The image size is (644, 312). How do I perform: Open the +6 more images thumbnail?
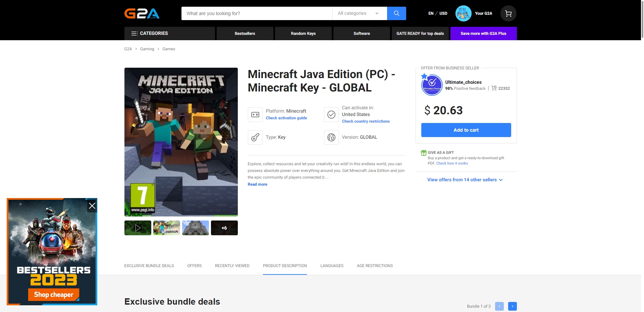pos(224,228)
